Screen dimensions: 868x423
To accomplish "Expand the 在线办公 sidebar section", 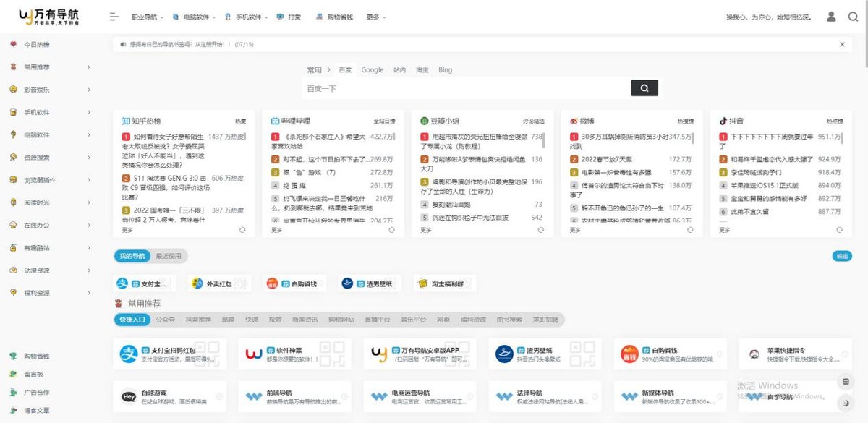I will pos(89,225).
